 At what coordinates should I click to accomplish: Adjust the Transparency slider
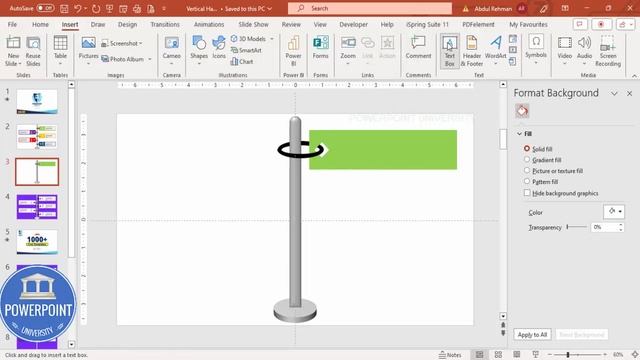576,227
